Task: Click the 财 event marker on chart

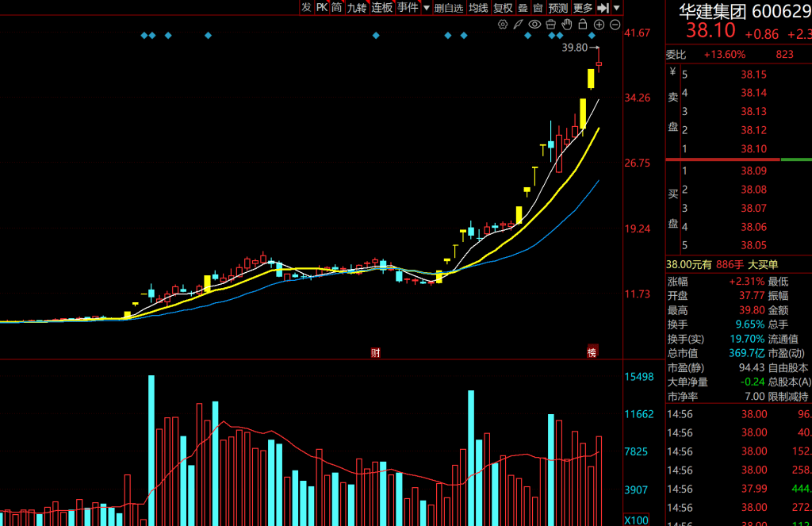Action: (376, 352)
